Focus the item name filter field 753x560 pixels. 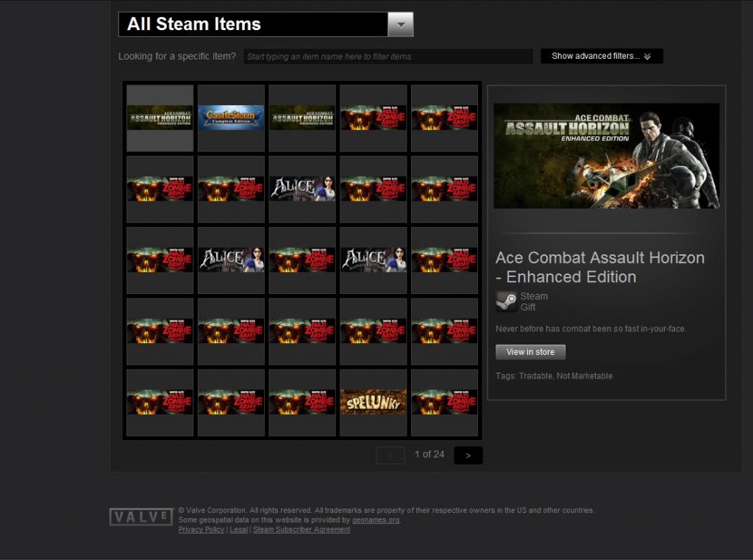click(388, 56)
